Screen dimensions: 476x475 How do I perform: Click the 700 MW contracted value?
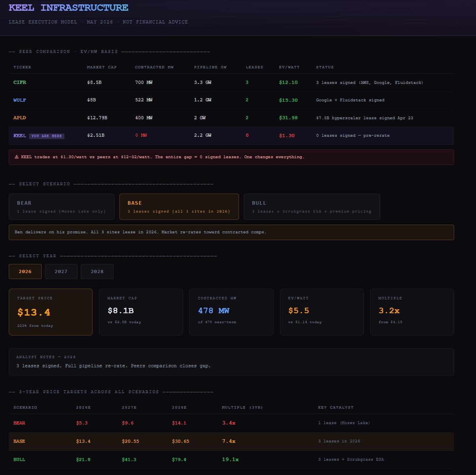144,83
